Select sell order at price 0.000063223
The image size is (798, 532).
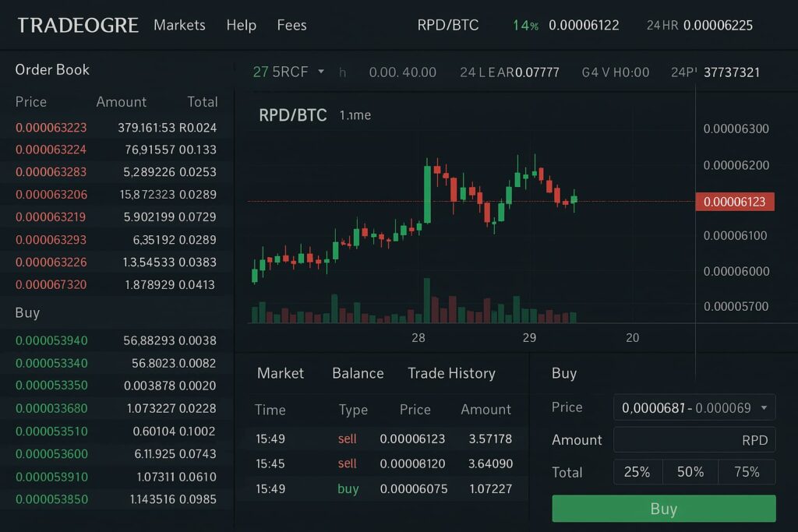51,127
